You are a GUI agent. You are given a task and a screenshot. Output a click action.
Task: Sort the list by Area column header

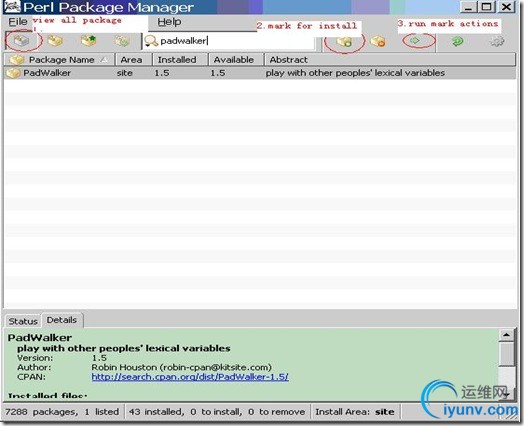coord(133,59)
